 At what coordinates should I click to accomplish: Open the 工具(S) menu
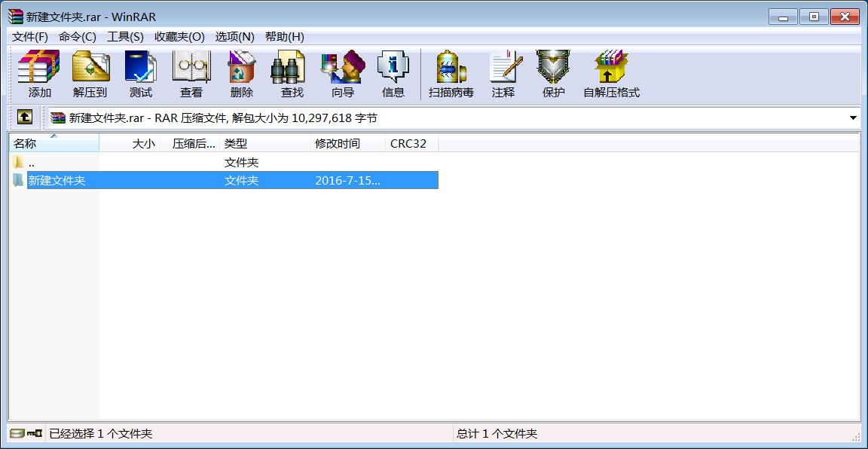point(125,37)
